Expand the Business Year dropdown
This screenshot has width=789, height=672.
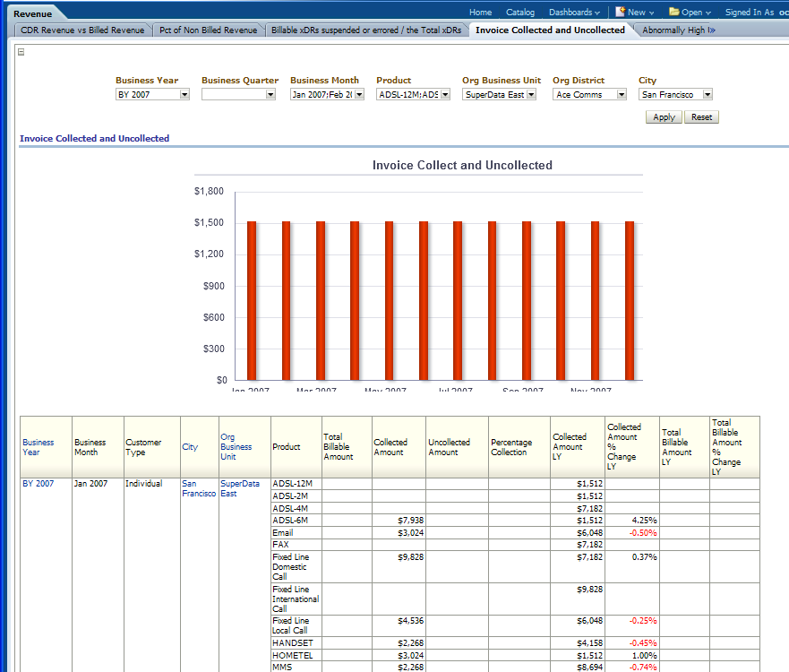point(184,94)
